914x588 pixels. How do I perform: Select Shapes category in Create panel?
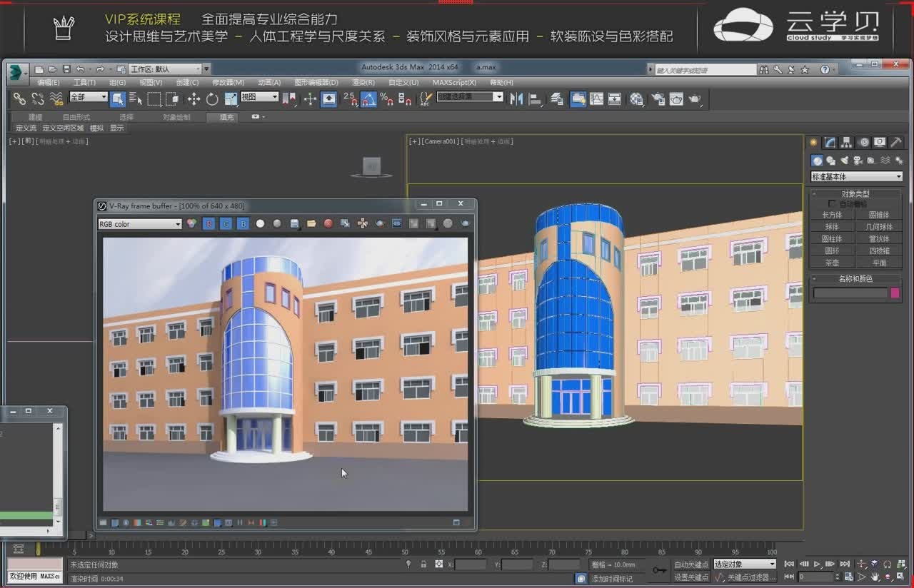831,161
